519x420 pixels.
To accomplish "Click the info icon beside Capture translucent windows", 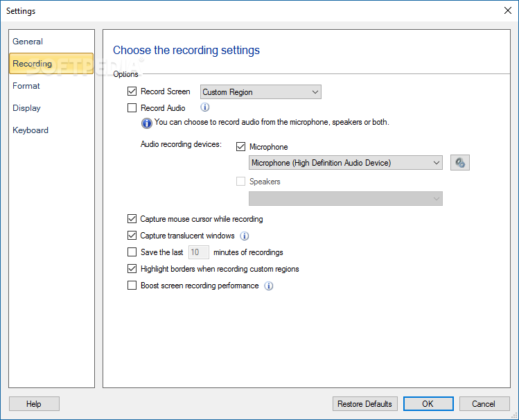I will click(x=245, y=236).
